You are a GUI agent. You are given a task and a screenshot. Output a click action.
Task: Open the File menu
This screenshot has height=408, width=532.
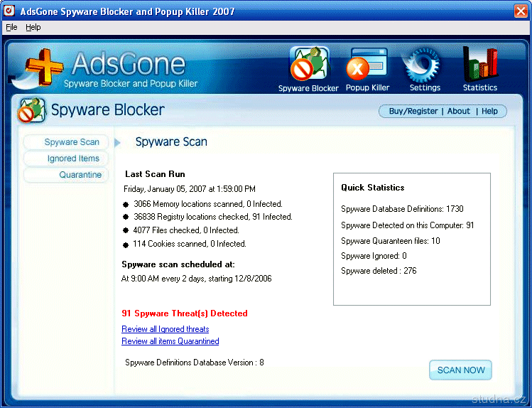(x=11, y=27)
